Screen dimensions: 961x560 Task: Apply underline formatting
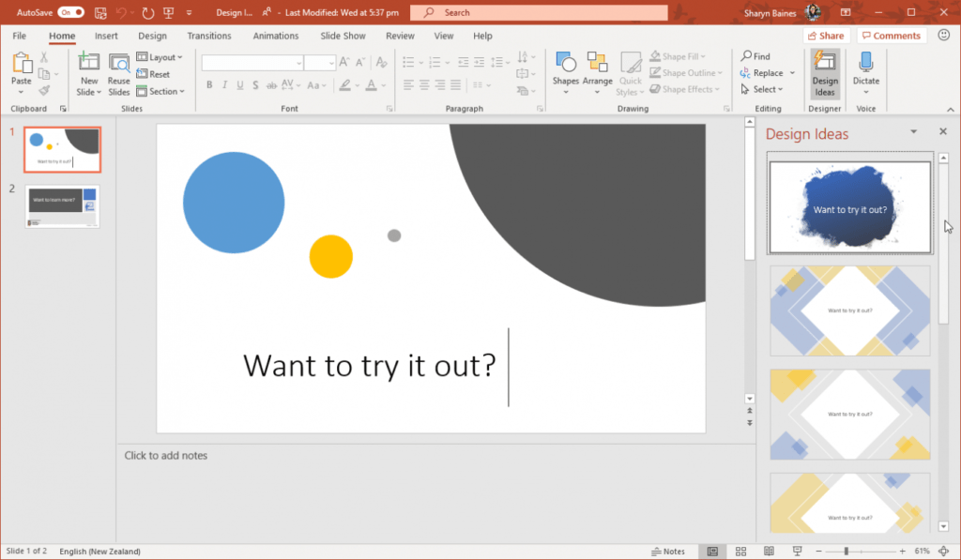(x=239, y=84)
